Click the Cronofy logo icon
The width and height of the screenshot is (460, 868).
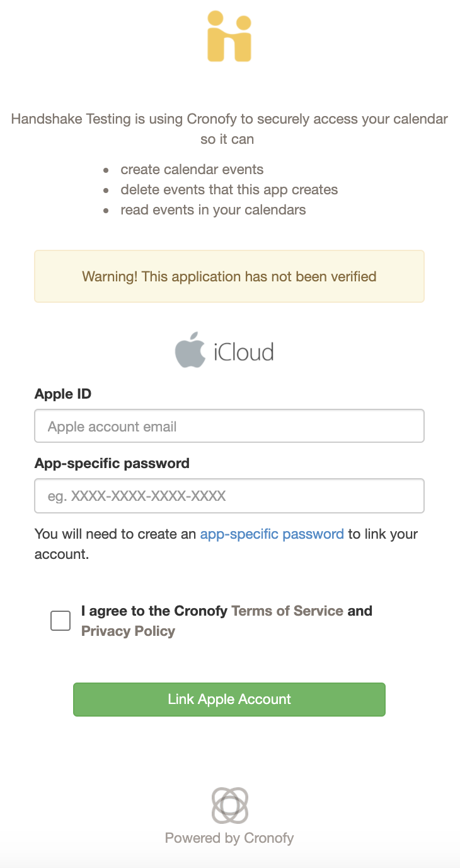click(x=229, y=805)
